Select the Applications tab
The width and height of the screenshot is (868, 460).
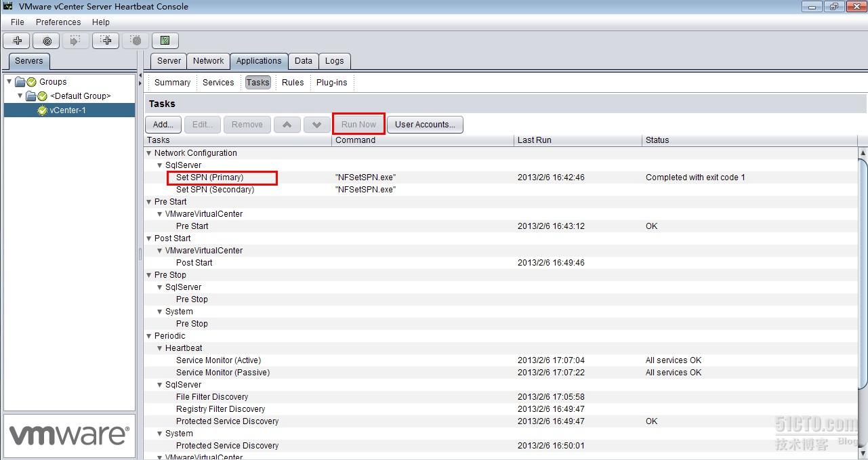[259, 61]
